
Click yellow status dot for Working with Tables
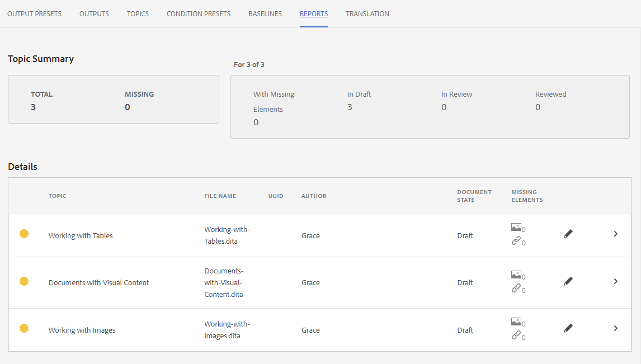coord(24,234)
